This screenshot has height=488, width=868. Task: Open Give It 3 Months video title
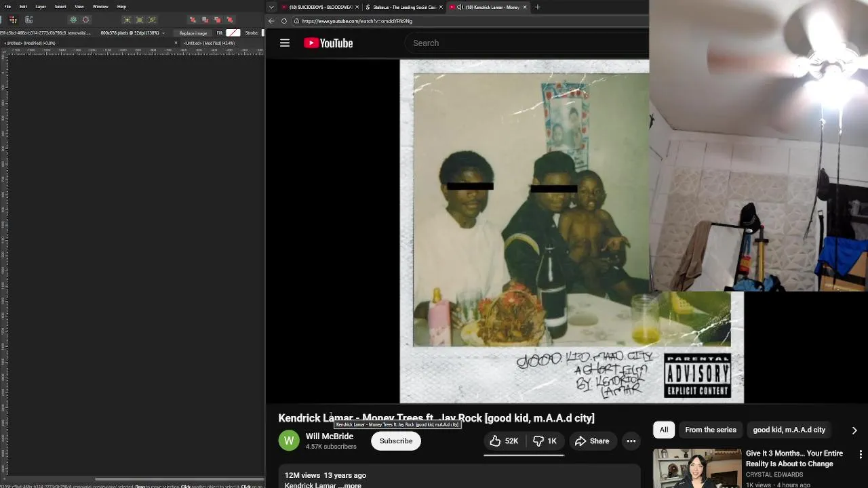[794, 459]
